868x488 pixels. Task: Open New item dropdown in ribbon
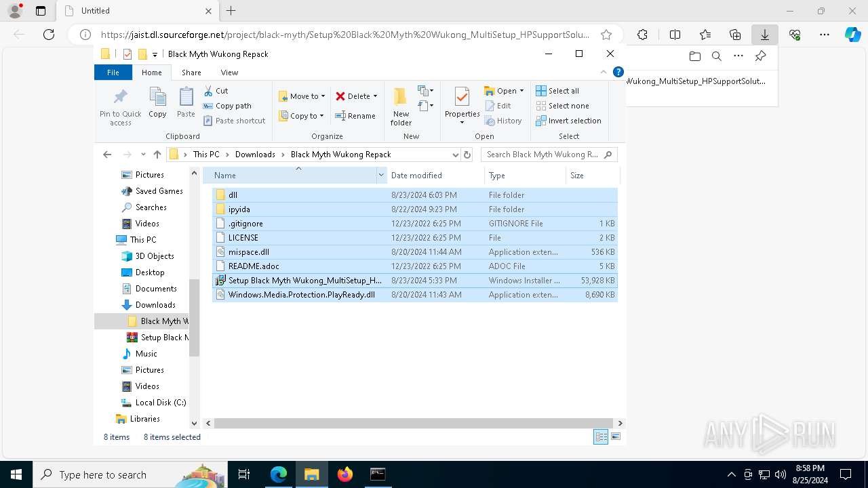426,91
